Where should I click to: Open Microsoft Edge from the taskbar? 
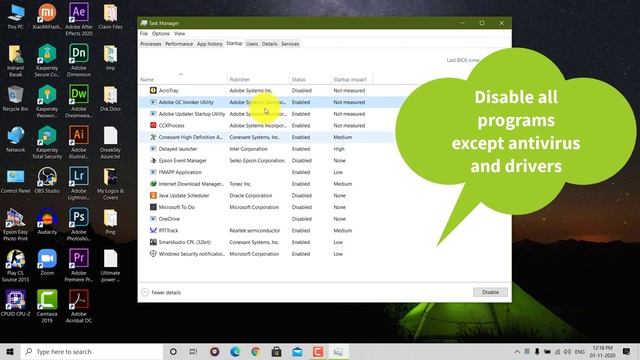click(x=235, y=351)
